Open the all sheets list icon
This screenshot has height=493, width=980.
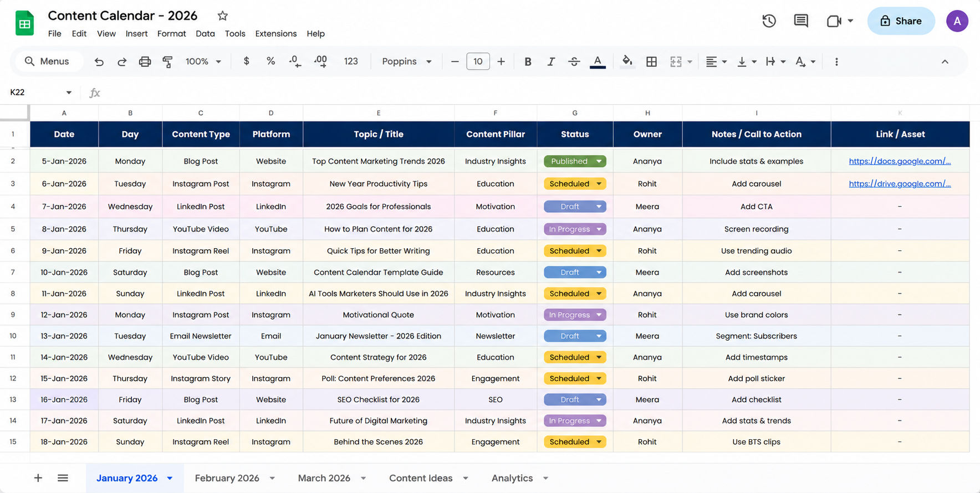click(x=63, y=478)
